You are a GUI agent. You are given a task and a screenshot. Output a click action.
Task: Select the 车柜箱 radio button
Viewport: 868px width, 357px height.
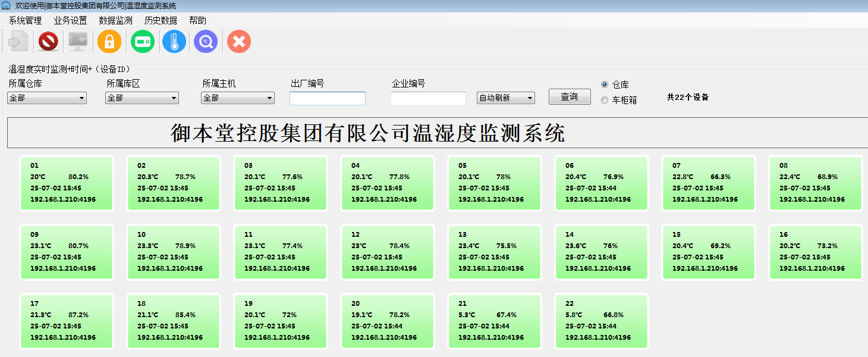coord(605,100)
